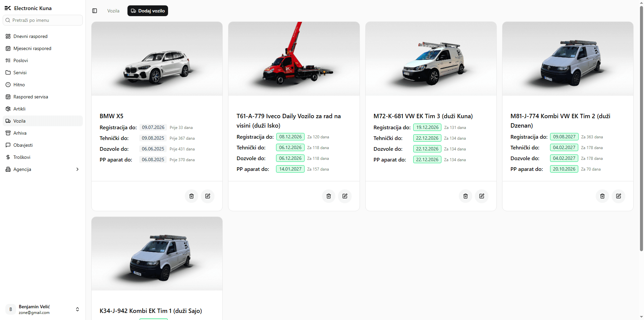Click the Benjamin Velić avatar
This screenshot has width=644, height=320.
point(11,309)
